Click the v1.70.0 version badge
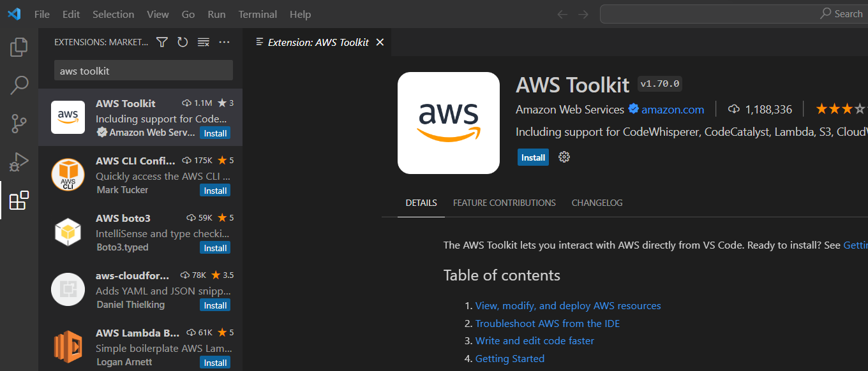 (x=660, y=84)
